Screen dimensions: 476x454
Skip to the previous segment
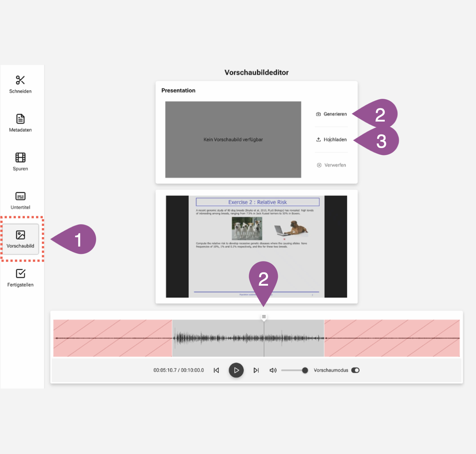[216, 370]
